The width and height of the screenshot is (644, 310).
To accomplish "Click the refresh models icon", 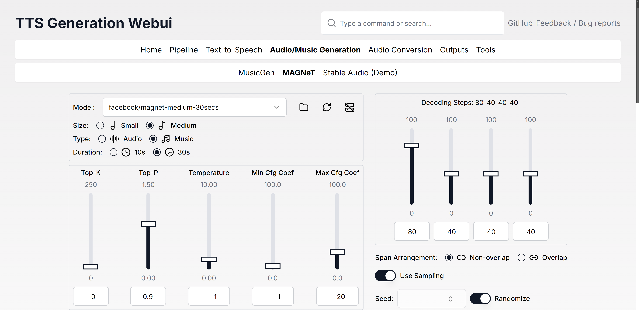I will tap(326, 107).
